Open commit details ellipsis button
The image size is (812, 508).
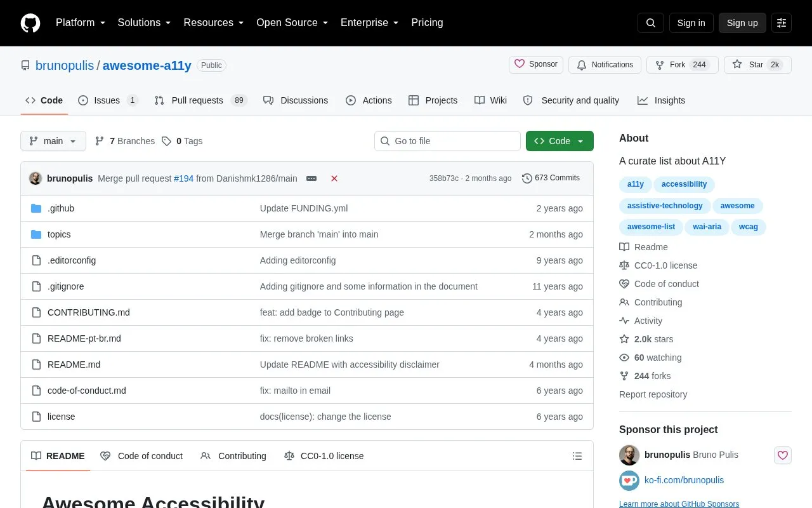(311, 178)
